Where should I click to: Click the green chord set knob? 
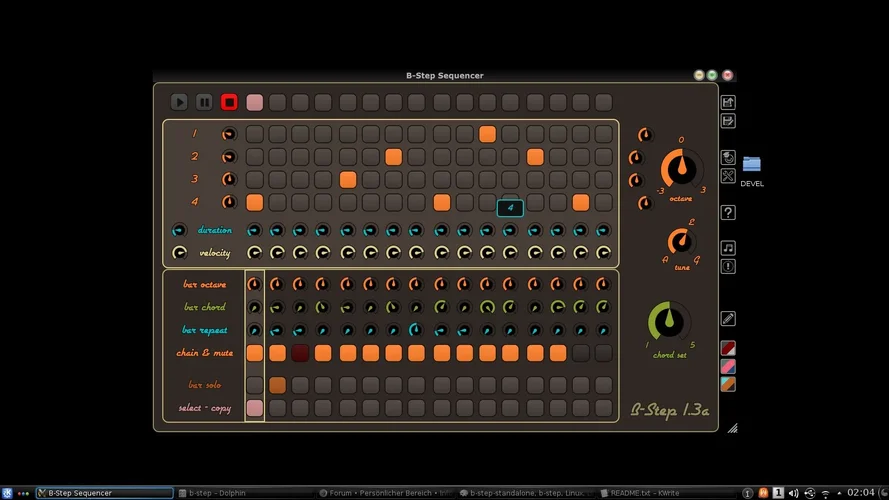[669, 321]
